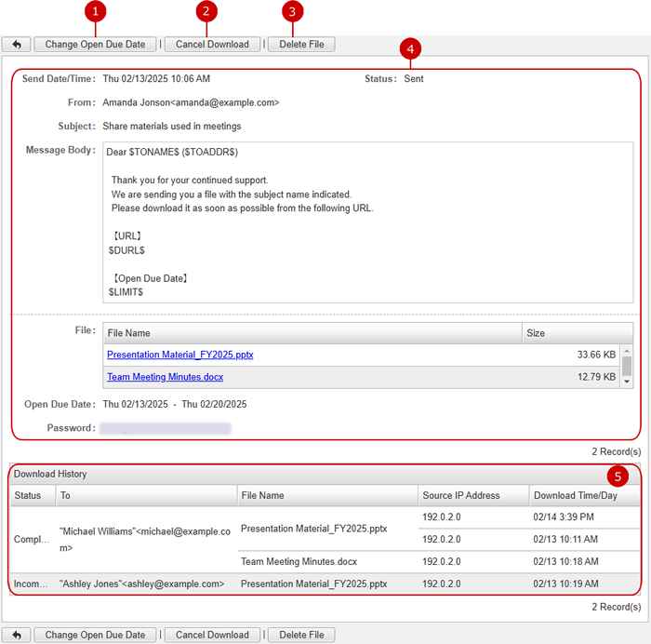Click top Delete File button
Viewport: 651px width, 644px height.
pyautogui.click(x=301, y=45)
